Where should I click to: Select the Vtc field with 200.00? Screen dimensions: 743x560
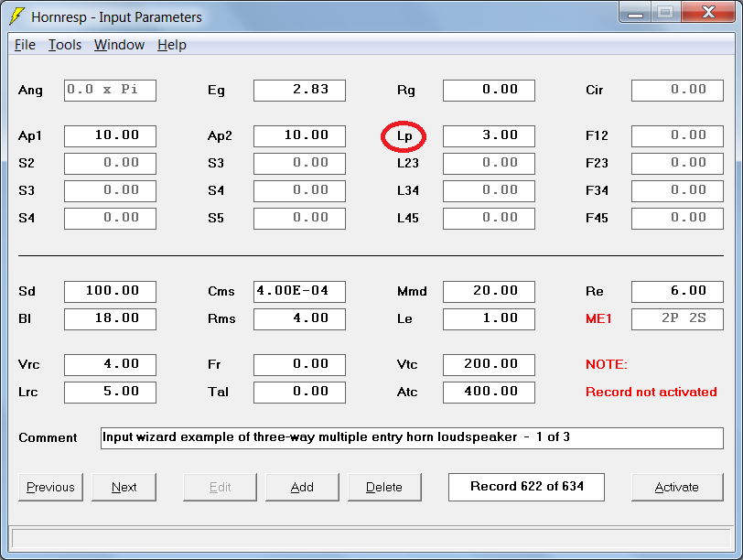click(x=489, y=365)
